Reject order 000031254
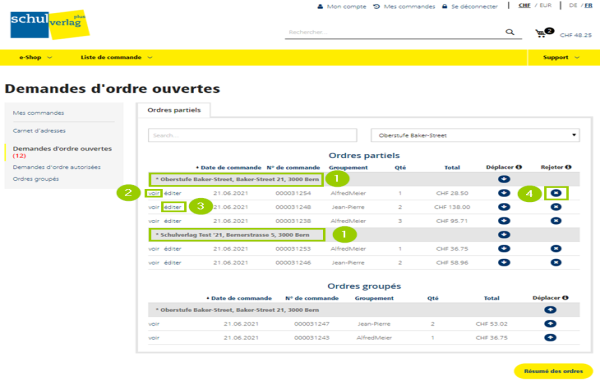Screen dimensions: 600x382 click(x=556, y=193)
